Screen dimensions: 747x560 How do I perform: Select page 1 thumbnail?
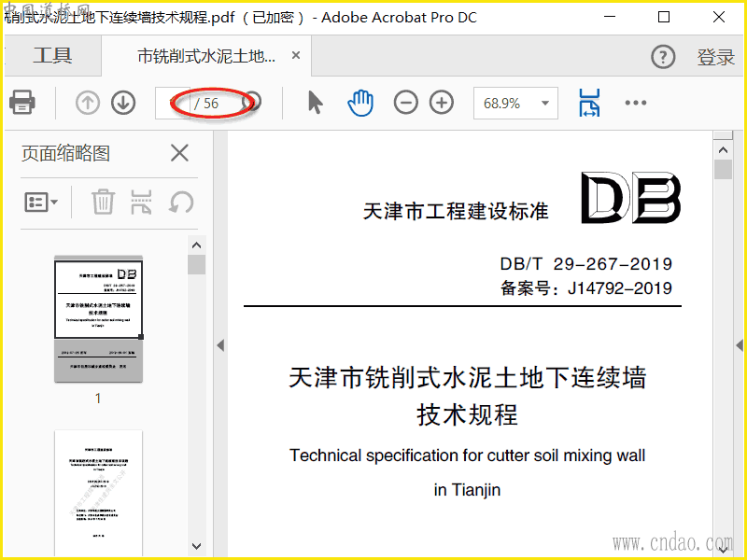pyautogui.click(x=99, y=319)
